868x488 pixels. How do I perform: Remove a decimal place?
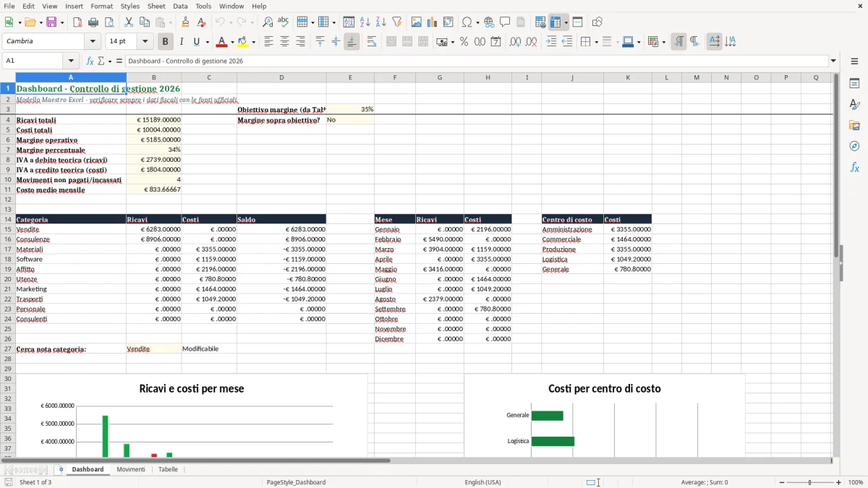click(531, 42)
